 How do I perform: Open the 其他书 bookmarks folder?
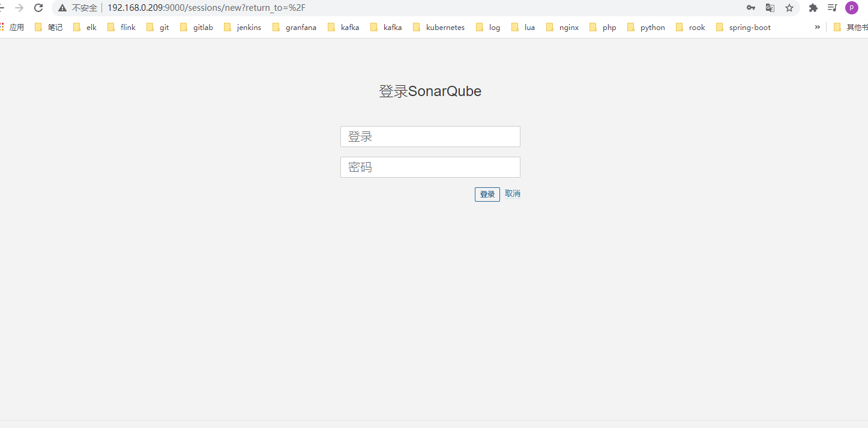pyautogui.click(x=851, y=27)
